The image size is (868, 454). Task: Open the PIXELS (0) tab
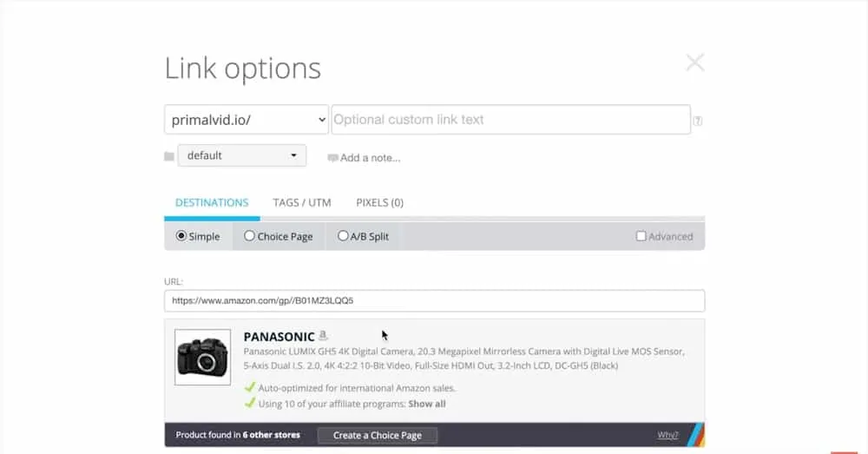[379, 202]
